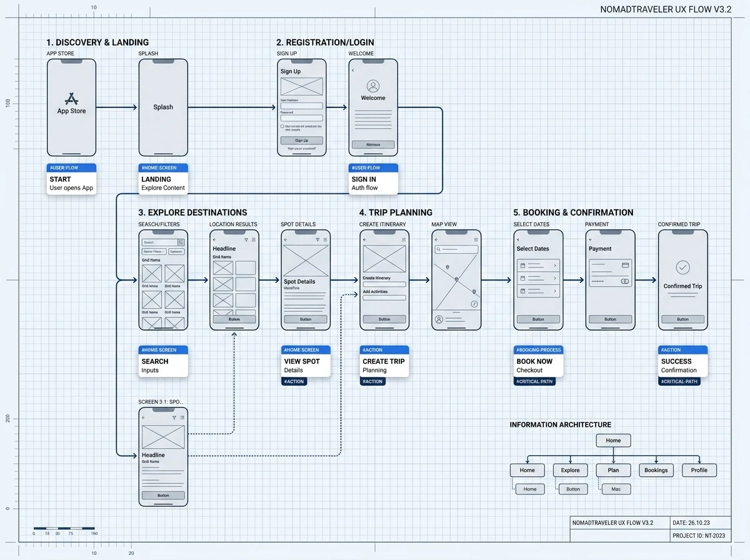Click '3. EXPLORE DESTINATIONS' section heading

point(192,212)
